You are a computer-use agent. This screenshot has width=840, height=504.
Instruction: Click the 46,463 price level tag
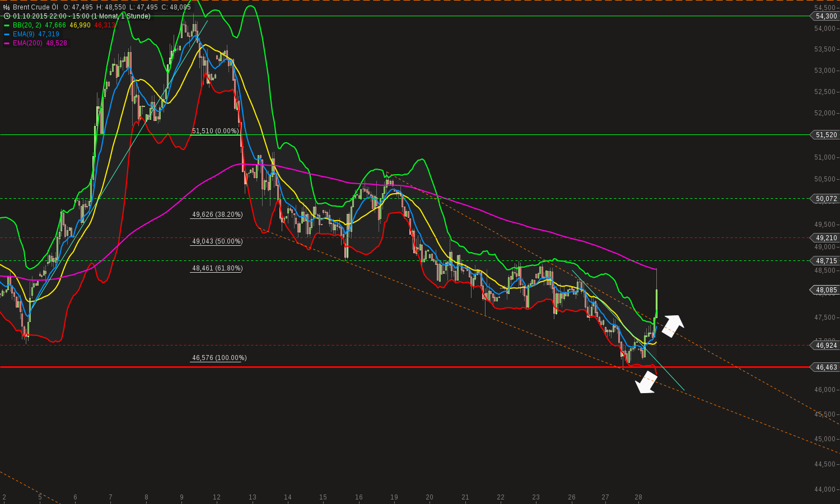pos(826,367)
